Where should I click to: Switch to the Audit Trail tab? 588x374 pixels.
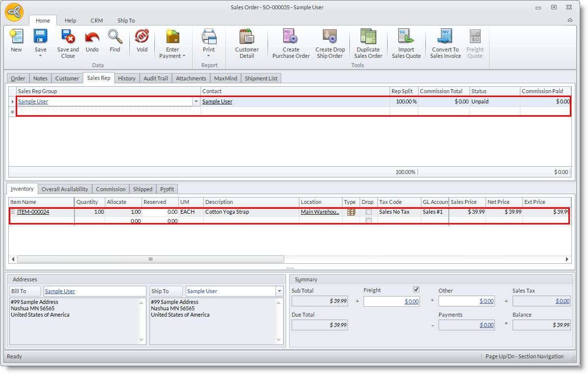[155, 78]
